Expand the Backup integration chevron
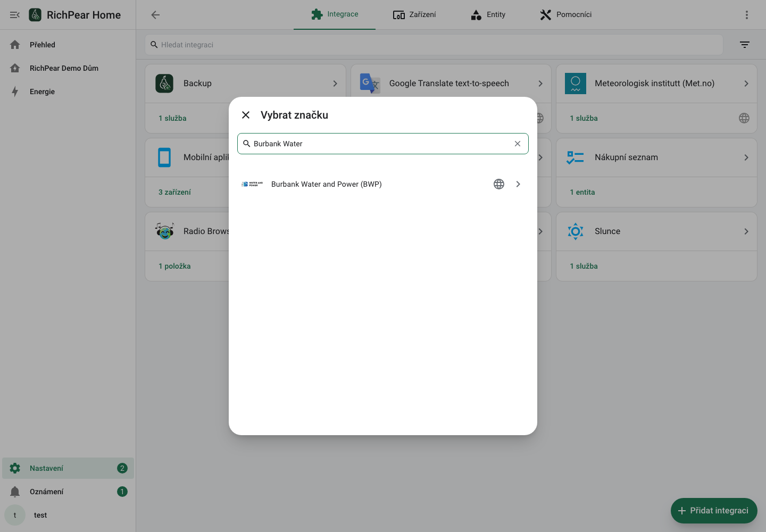 (335, 84)
